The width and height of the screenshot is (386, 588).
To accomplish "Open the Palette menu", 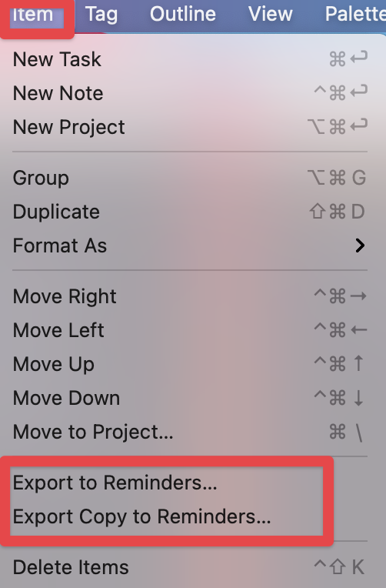I will 355,15.
